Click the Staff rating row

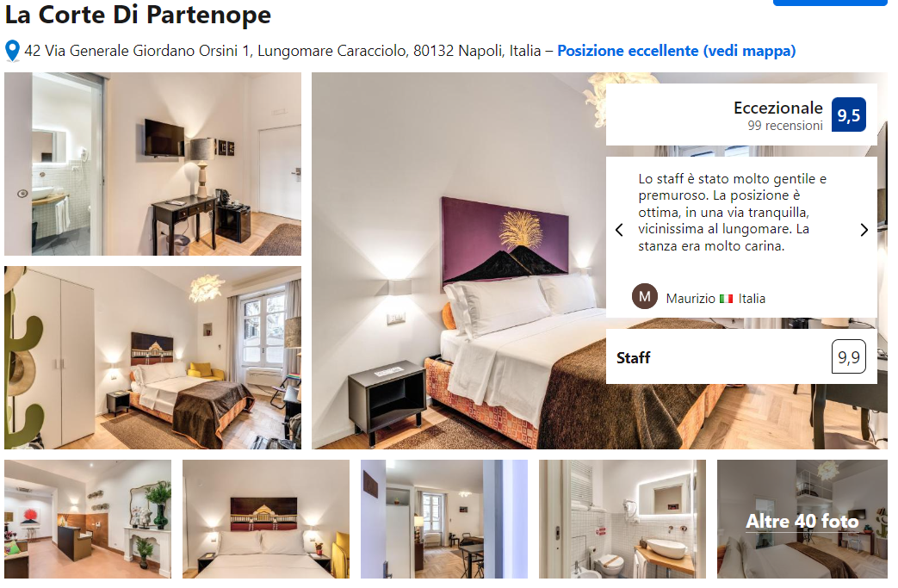tap(741, 356)
